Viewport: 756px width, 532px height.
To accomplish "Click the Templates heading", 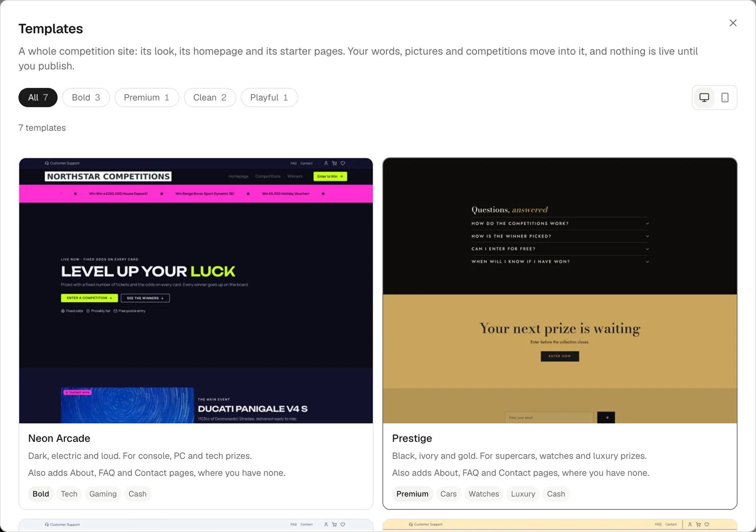I will point(51,29).
